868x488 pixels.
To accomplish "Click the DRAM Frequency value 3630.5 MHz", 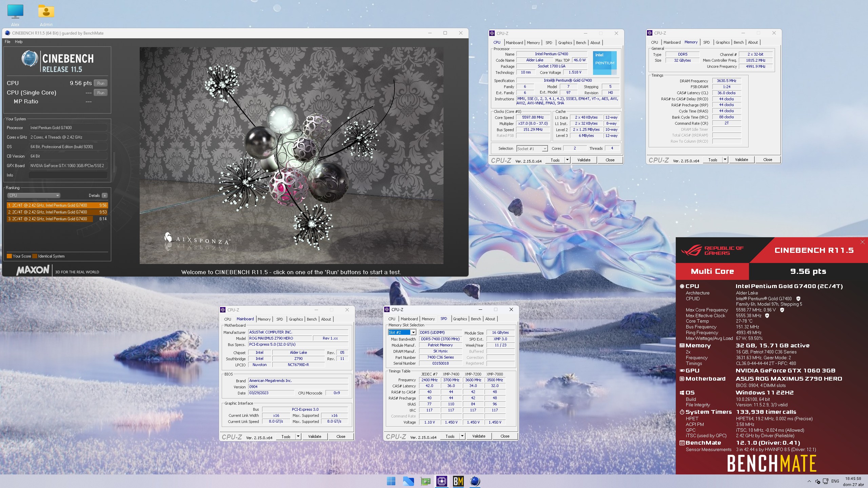I will click(x=726, y=81).
